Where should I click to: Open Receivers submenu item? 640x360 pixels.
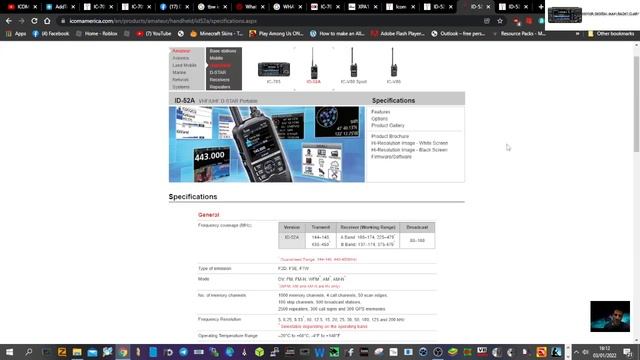(219, 80)
